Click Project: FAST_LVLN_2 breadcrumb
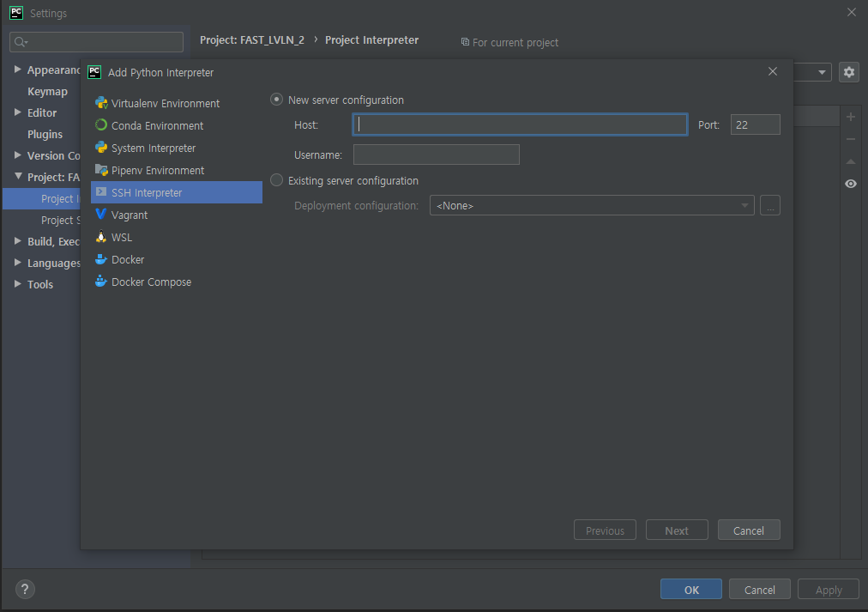The image size is (868, 612). coord(252,39)
